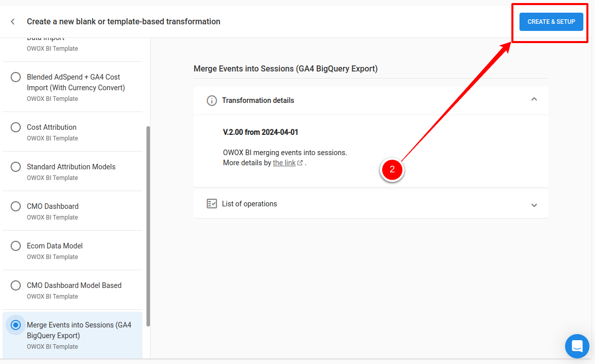The height and width of the screenshot is (364, 595).
Task: Open 'the link' hyperlink for more details
Action: tap(284, 162)
